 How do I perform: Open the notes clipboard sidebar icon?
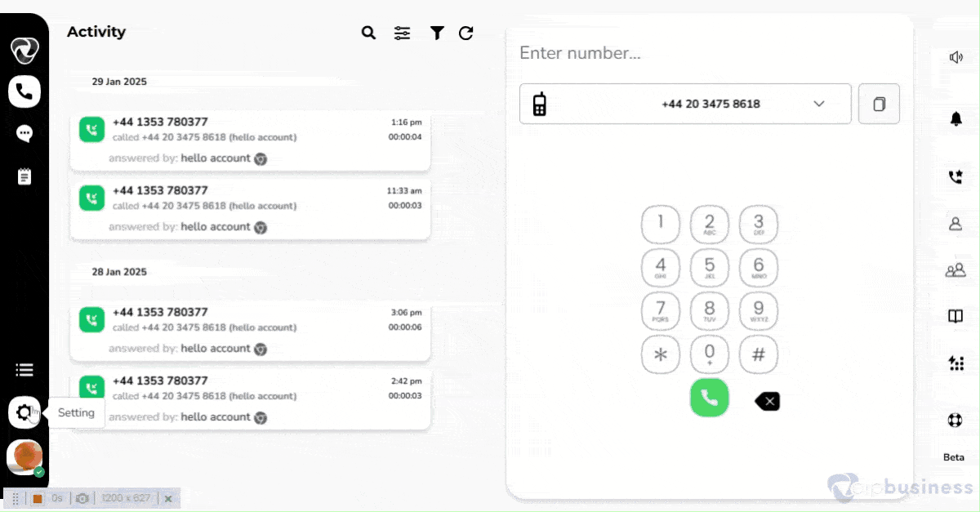tap(24, 176)
